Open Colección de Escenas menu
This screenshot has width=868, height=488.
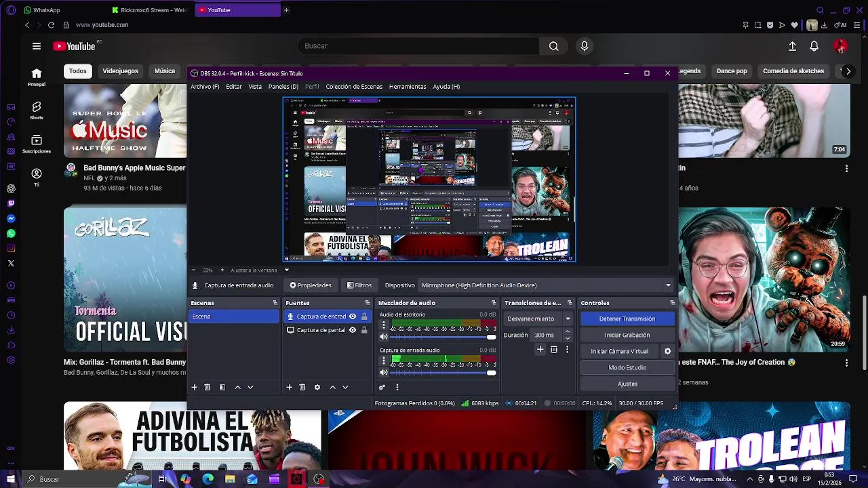(x=354, y=87)
